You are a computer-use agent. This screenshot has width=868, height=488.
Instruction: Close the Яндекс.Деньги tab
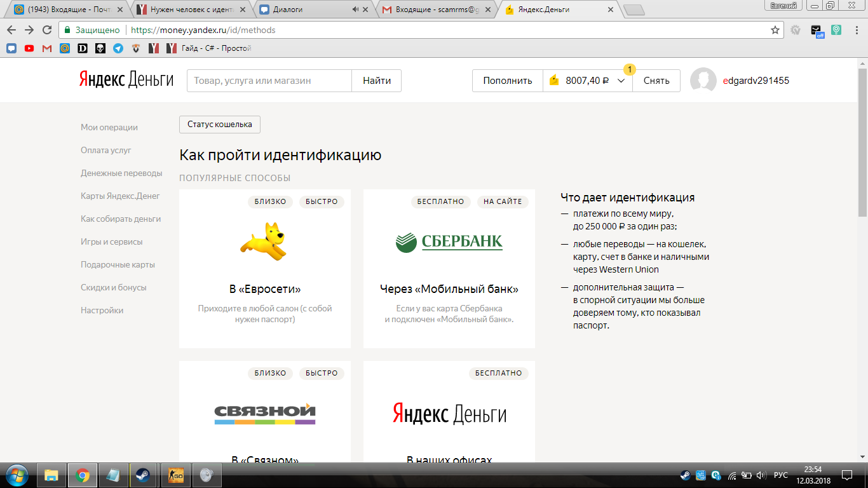(611, 10)
